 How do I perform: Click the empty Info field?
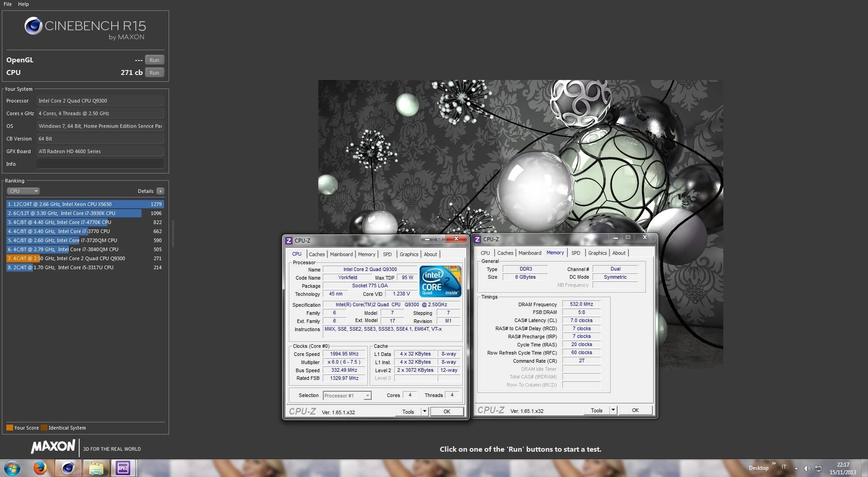100,164
